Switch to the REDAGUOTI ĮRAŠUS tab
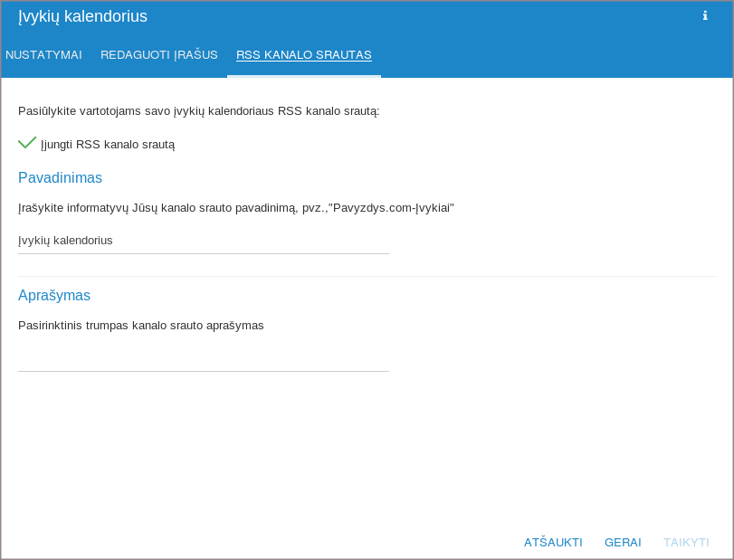Image resolution: width=734 pixels, height=560 pixels. tap(159, 55)
